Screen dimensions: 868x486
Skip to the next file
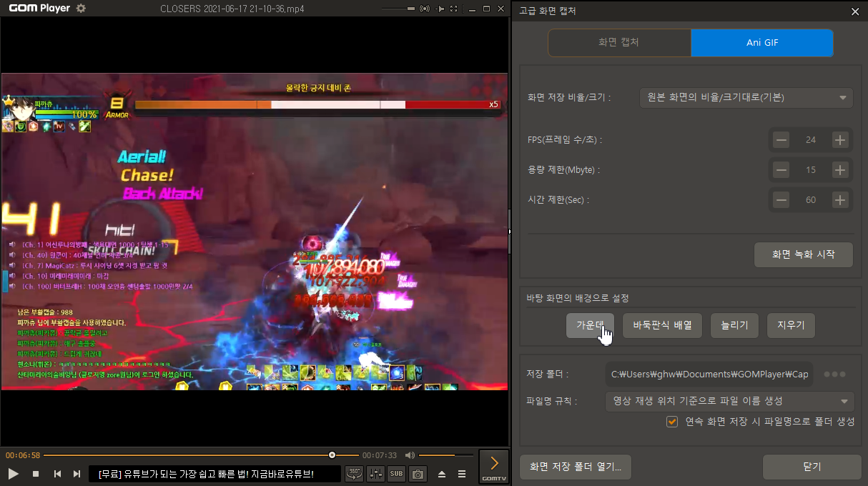(x=77, y=474)
